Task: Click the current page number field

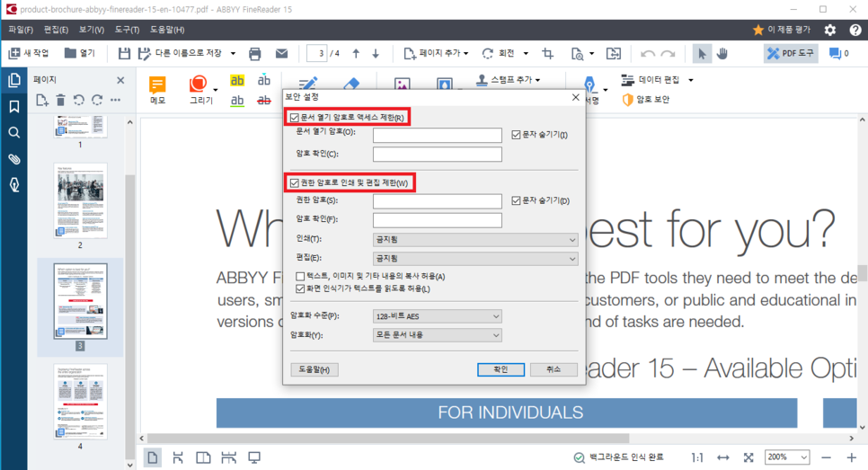Action: pos(316,54)
